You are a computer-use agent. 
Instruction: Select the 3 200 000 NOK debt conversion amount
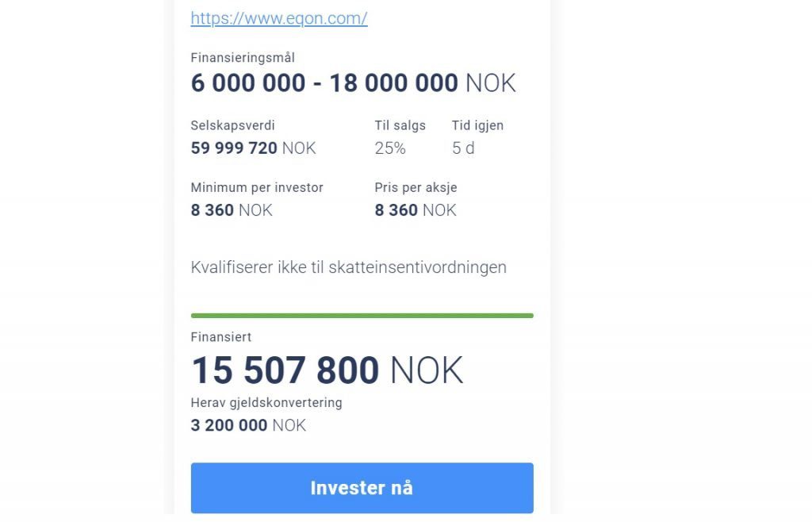pyautogui.click(x=248, y=425)
